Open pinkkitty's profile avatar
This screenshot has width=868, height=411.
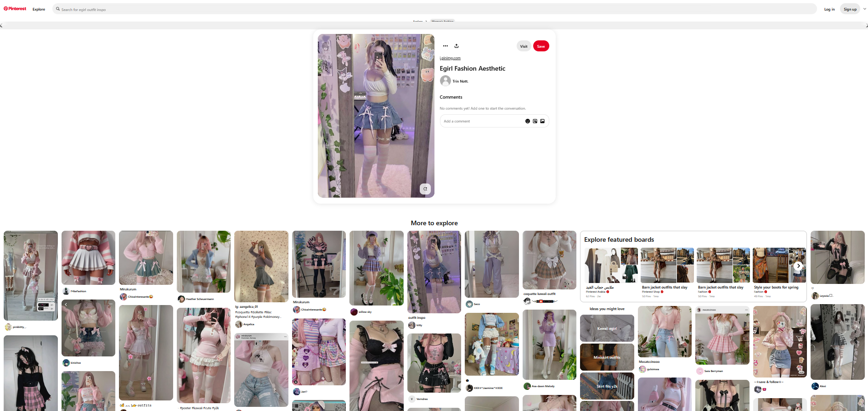8,327
